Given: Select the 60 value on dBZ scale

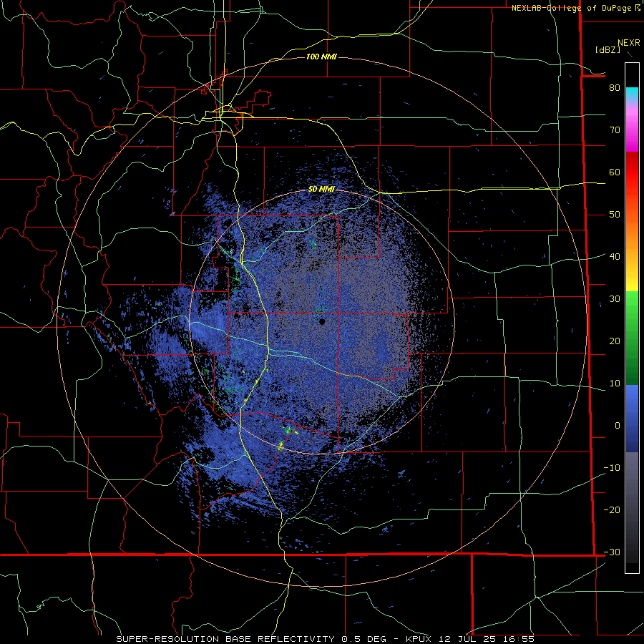Looking at the screenshot, I should 615,172.
